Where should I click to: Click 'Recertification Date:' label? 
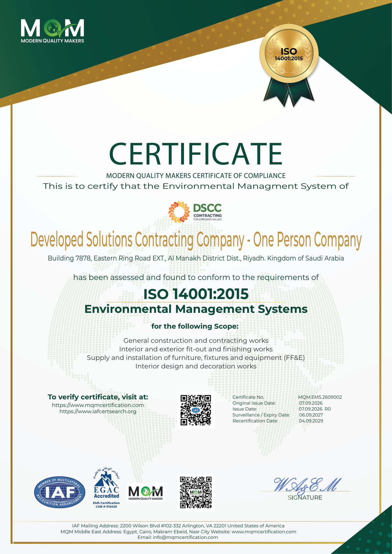tap(255, 421)
